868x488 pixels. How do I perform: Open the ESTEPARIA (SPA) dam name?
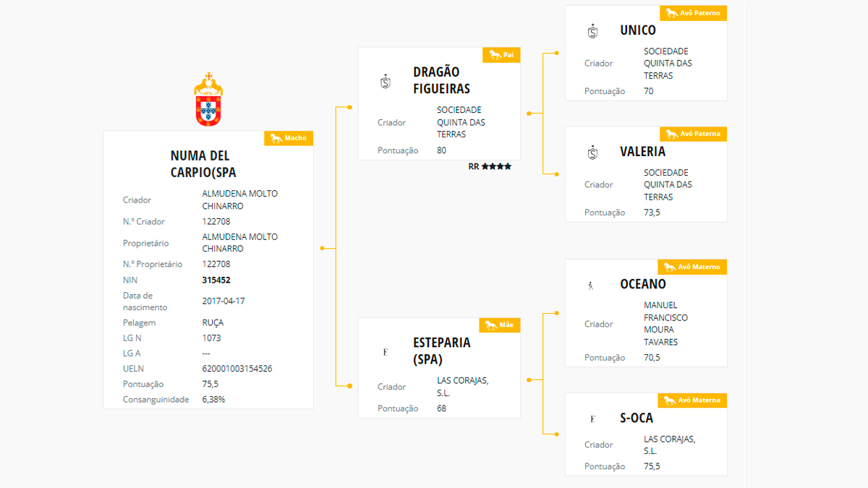coord(441,351)
